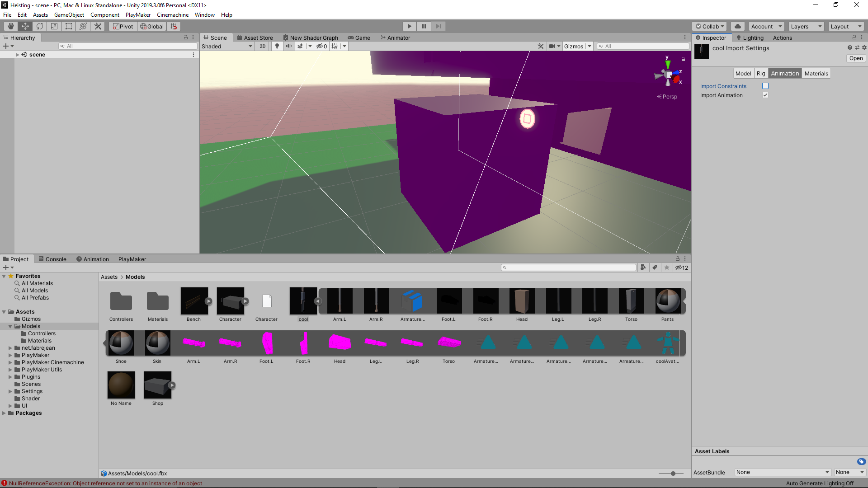Expand the PlayMaker folder in tree

pyautogui.click(x=10, y=355)
